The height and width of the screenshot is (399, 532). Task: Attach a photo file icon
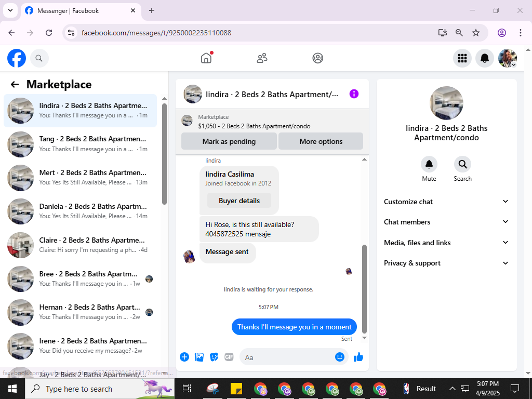point(199,357)
